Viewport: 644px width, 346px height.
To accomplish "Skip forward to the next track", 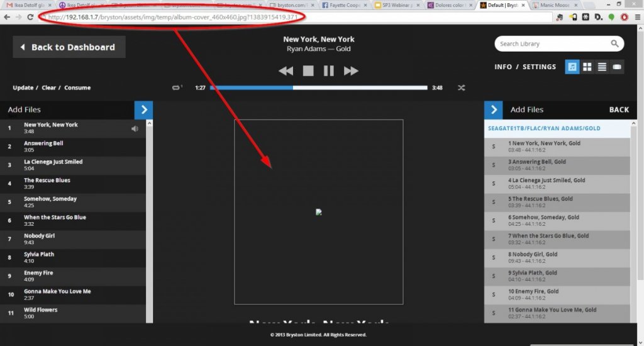I will click(351, 70).
